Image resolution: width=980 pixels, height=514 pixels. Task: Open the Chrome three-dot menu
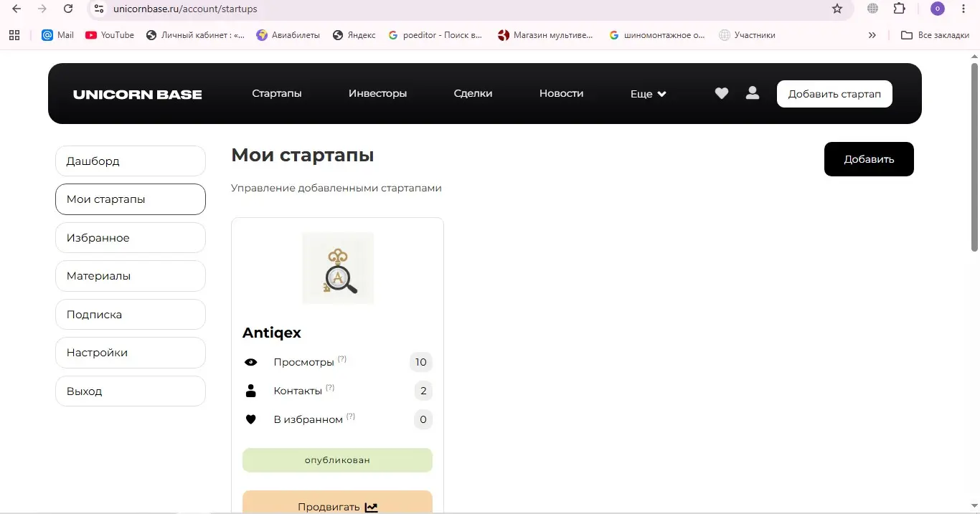[963, 9]
